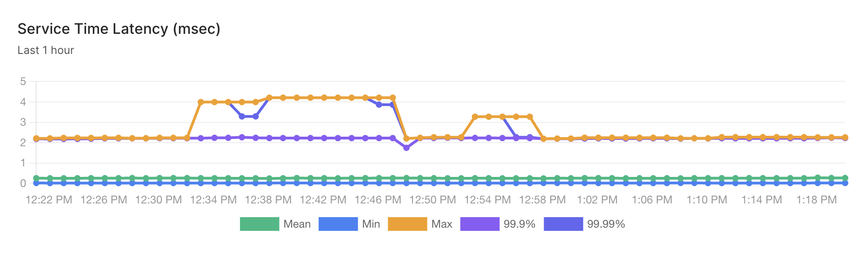
Task: Click the Service Time Latency chart title
Action: [119, 29]
